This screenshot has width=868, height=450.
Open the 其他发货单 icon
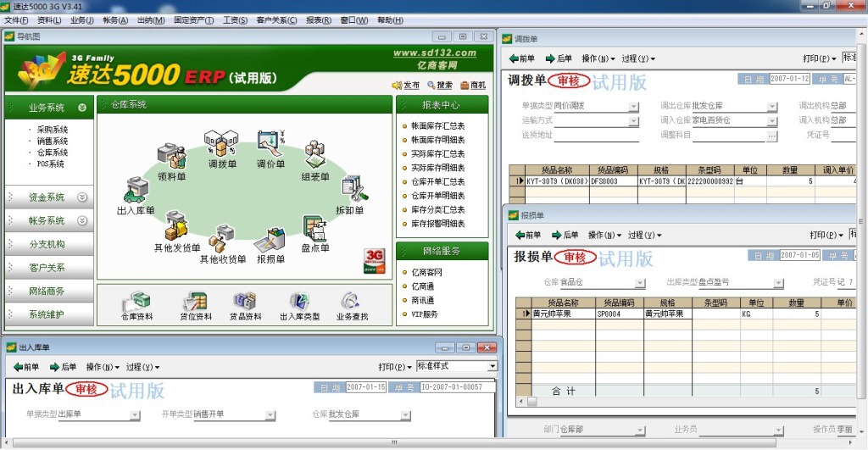(176, 226)
